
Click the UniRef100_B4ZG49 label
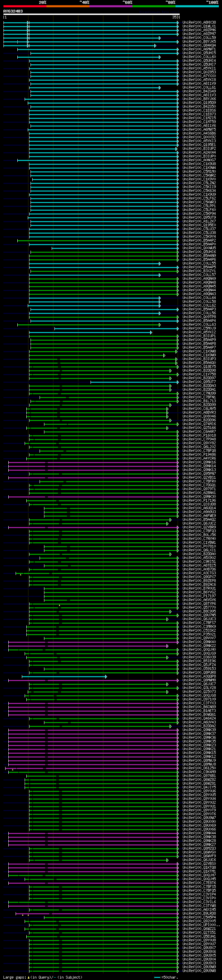[x=199, y=91]
